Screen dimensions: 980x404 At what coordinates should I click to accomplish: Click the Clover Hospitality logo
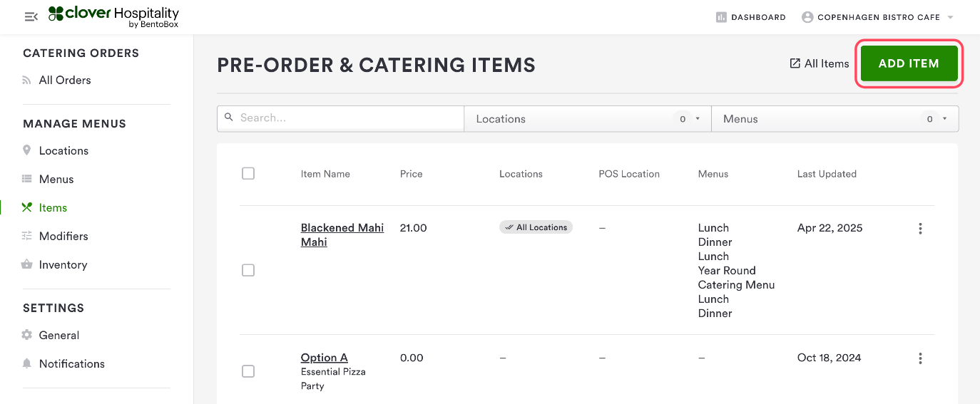(113, 17)
